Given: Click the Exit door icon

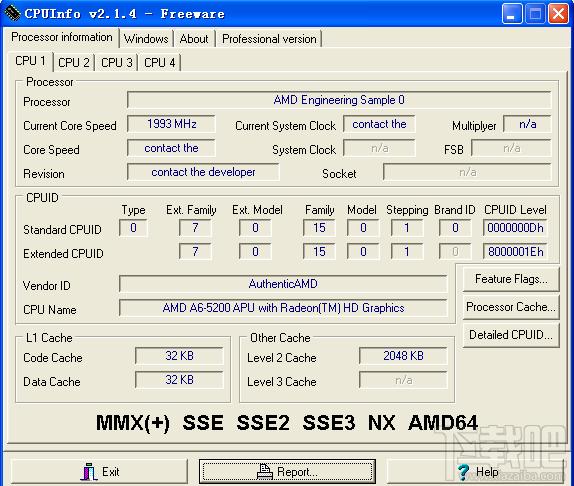Looking at the screenshot, I should pos(88,471).
